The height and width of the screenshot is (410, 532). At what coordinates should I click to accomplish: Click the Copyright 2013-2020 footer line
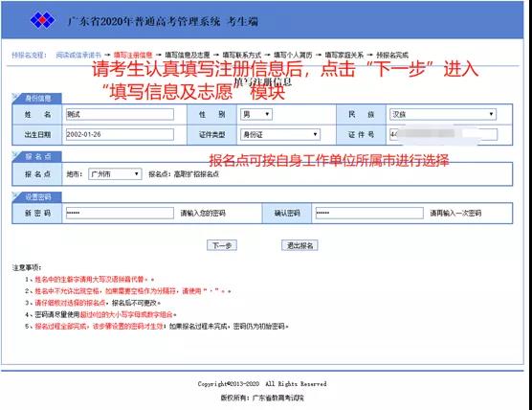coord(262,384)
